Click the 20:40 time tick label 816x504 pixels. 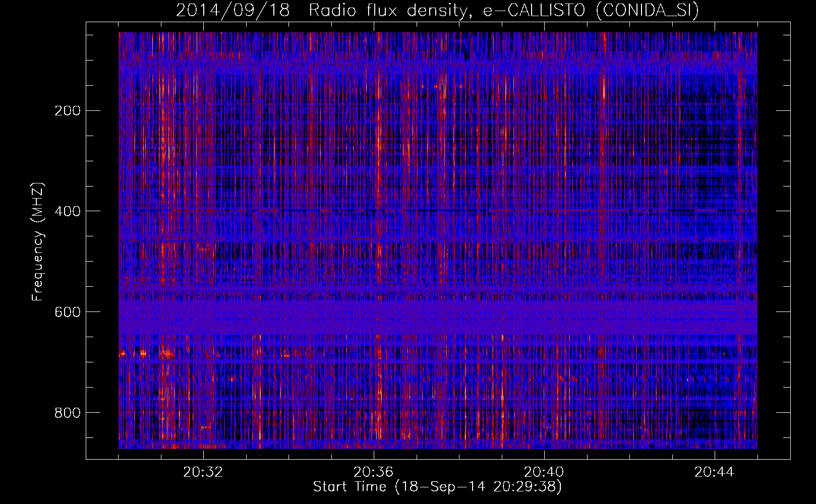tap(544, 472)
